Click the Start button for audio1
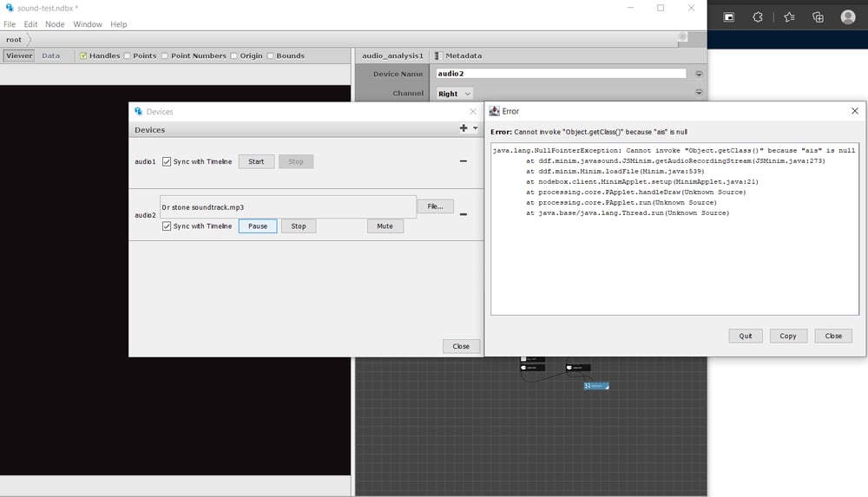Image resolution: width=868 pixels, height=497 pixels. [x=256, y=161]
